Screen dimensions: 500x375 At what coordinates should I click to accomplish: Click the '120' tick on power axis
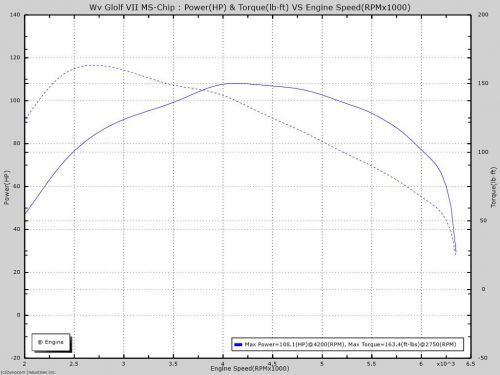pyautogui.click(x=15, y=57)
